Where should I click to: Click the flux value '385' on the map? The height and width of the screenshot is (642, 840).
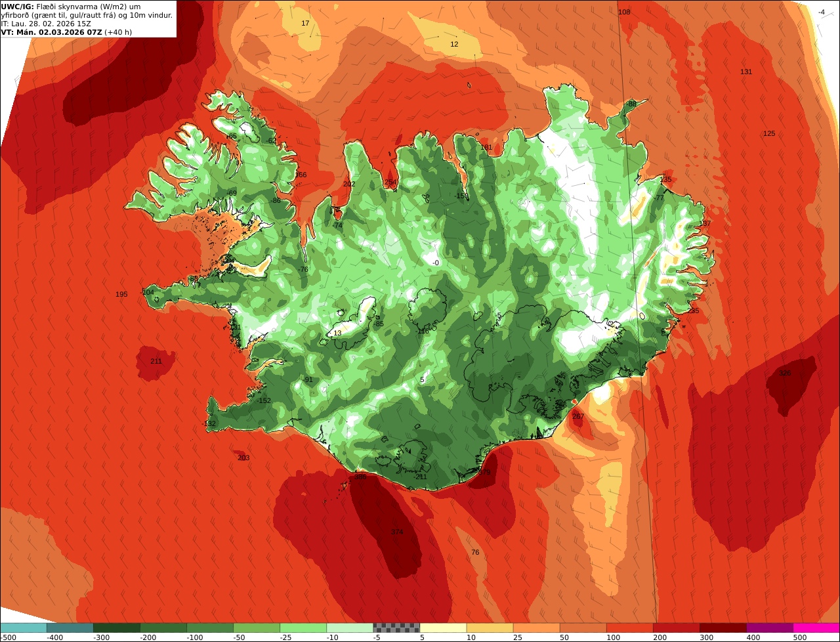click(360, 477)
